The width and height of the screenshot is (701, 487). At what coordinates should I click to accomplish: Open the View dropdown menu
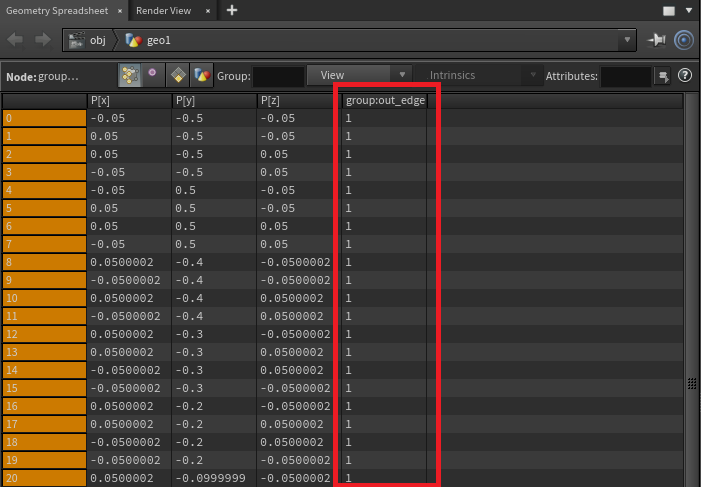[x=359, y=75]
